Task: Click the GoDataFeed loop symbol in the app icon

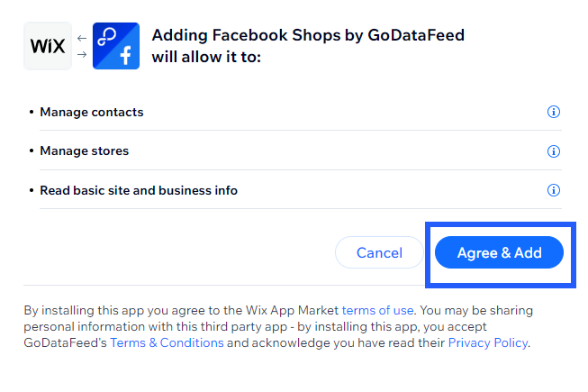Action: click(107, 37)
